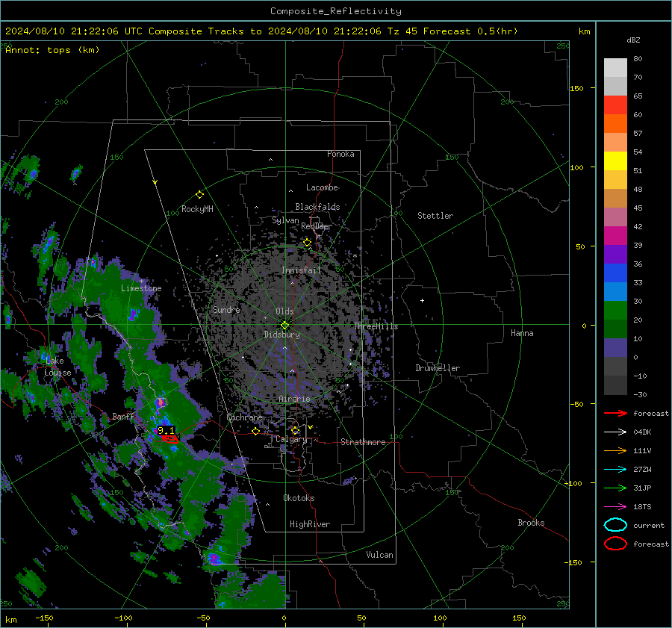Click the 65 dBZ red color swatch
This screenshot has height=628, width=672.
coord(615,105)
